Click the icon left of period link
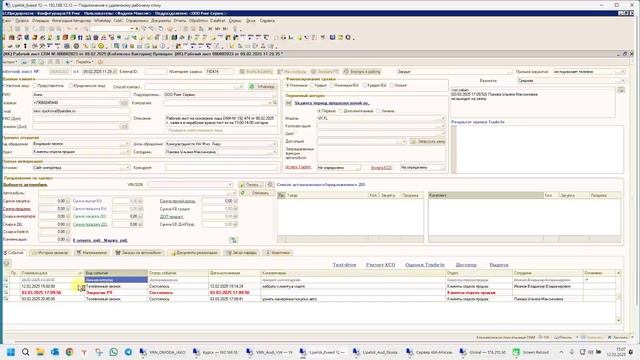 pyautogui.click(x=288, y=103)
